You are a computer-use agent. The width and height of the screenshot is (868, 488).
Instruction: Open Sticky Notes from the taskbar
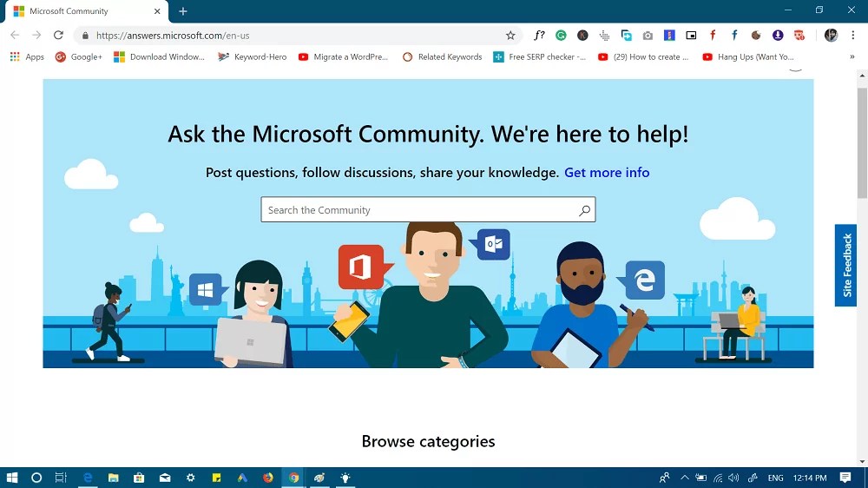pyautogui.click(x=216, y=478)
